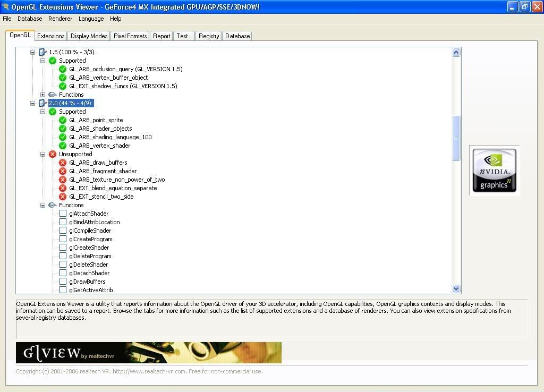Select the 2.0 (44 % - 4/9) tree row
Screen dimensions: 544x392
pos(70,103)
